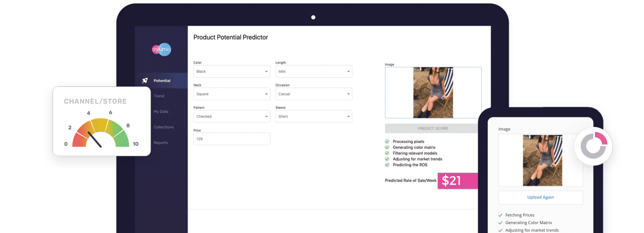Click the check icon beside Adjusting for market trends
644x233 pixels.
point(387,159)
